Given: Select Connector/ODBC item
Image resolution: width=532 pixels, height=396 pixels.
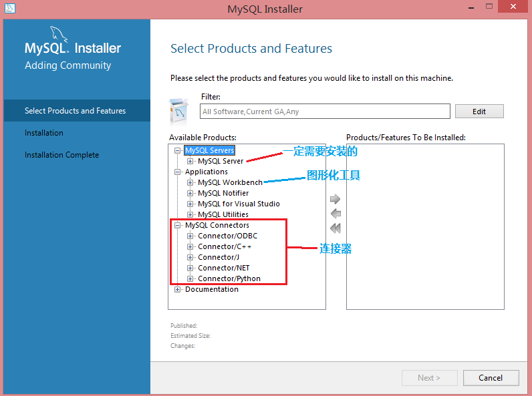Looking at the screenshot, I should click(228, 236).
